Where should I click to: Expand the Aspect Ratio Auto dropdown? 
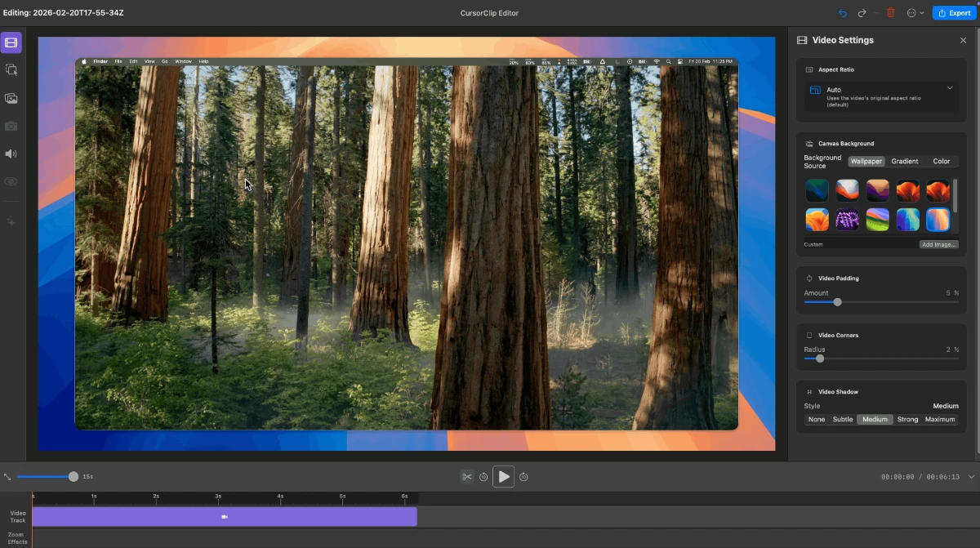950,88
